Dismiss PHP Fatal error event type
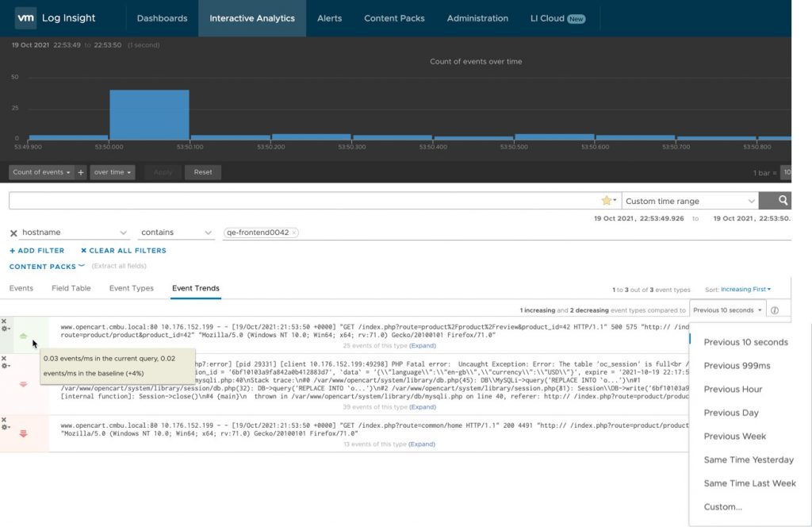Screen dimensions: 812x527 click(x=4, y=359)
